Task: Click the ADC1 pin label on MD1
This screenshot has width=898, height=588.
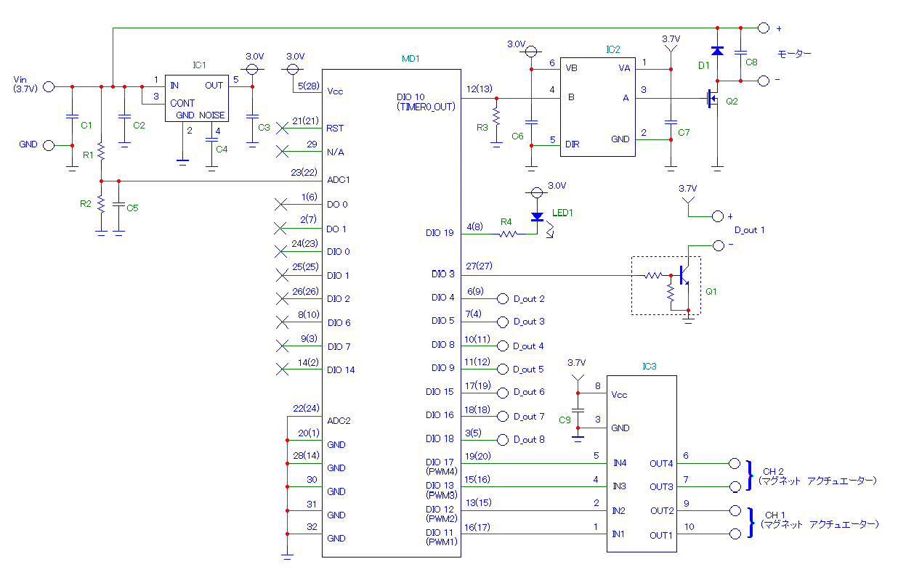Action: [339, 179]
